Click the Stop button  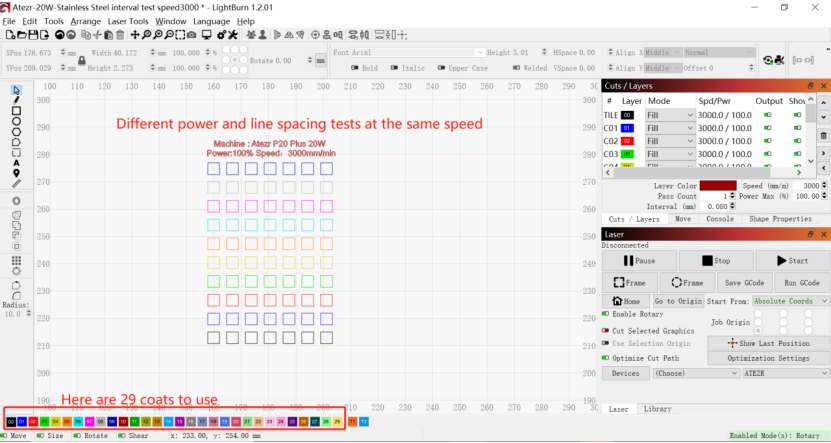click(x=716, y=261)
